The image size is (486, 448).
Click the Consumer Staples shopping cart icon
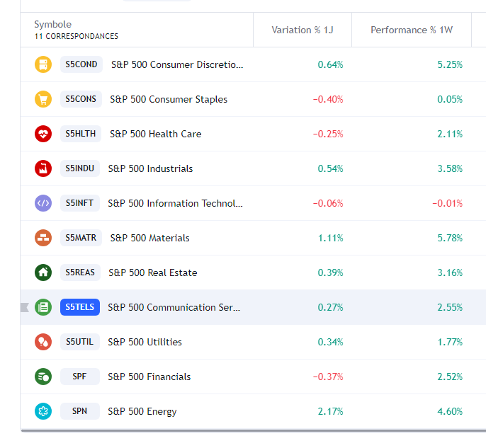[43, 99]
